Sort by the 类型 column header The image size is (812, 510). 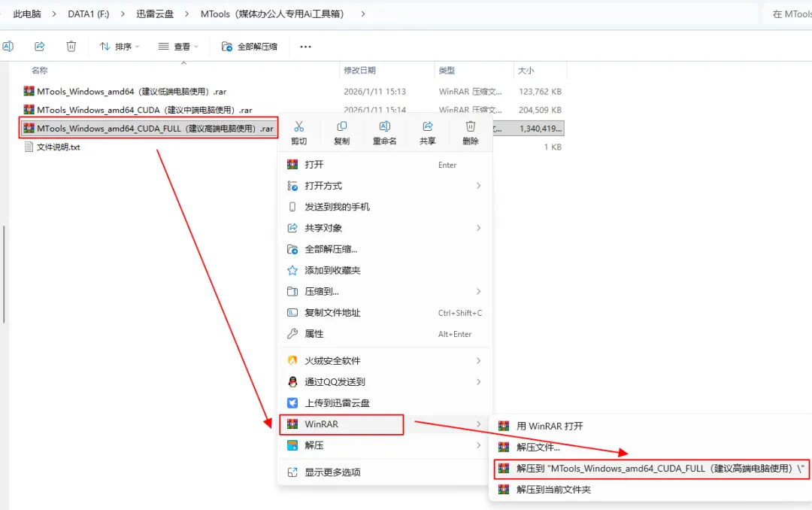coord(447,71)
